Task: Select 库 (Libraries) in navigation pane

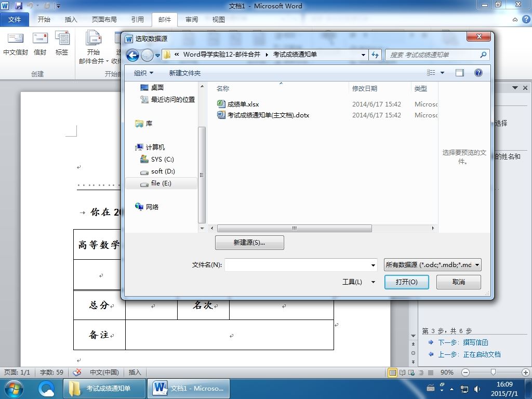Action: 144,124
